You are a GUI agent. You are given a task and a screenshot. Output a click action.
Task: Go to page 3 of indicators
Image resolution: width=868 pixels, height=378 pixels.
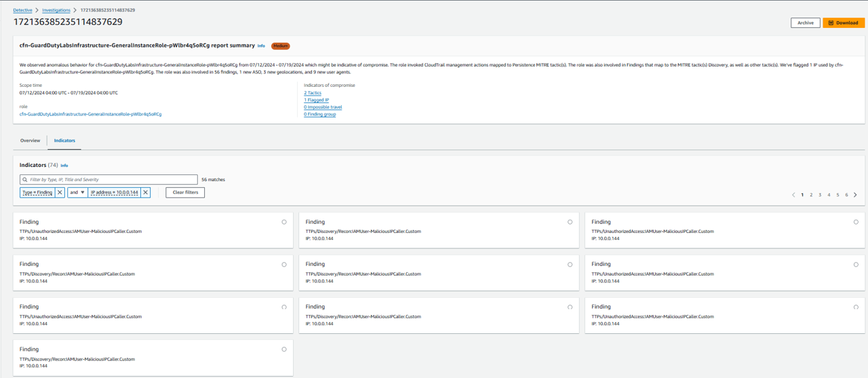pos(820,195)
